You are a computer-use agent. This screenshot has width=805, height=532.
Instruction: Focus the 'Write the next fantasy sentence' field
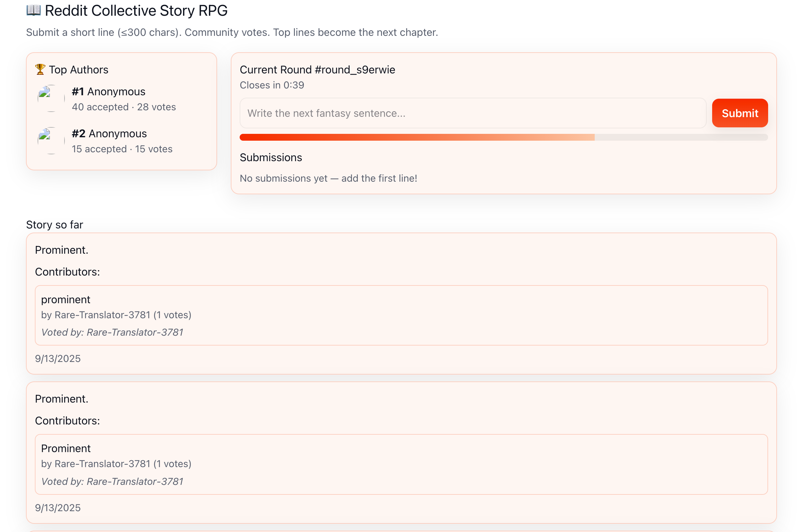(x=472, y=113)
